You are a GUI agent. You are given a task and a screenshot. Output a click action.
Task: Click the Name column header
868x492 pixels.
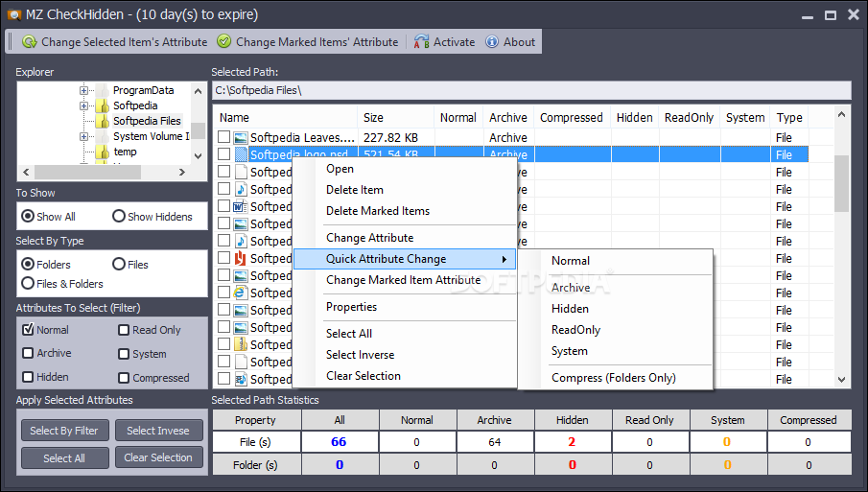pos(285,117)
